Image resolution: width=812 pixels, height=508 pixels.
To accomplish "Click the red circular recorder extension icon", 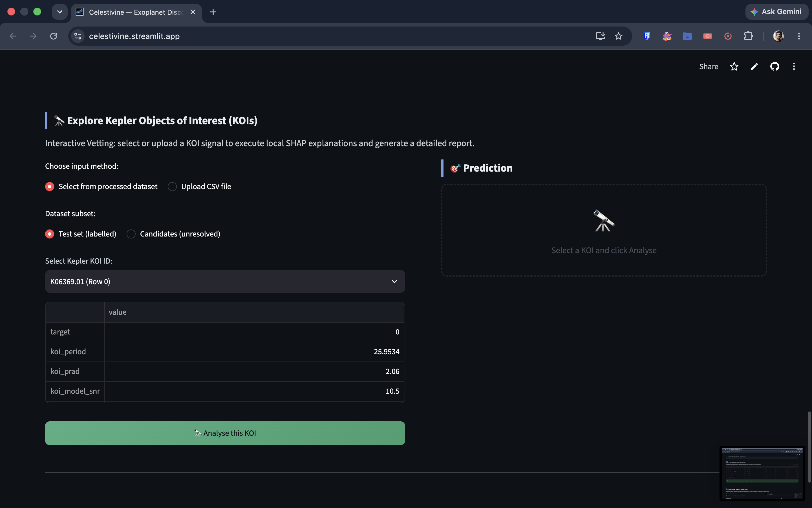I will (x=728, y=36).
